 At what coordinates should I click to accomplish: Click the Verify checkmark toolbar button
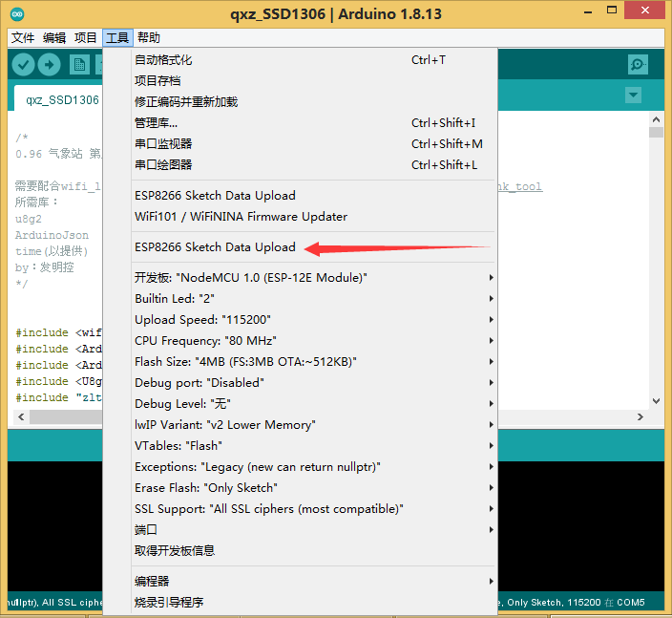coord(23,65)
